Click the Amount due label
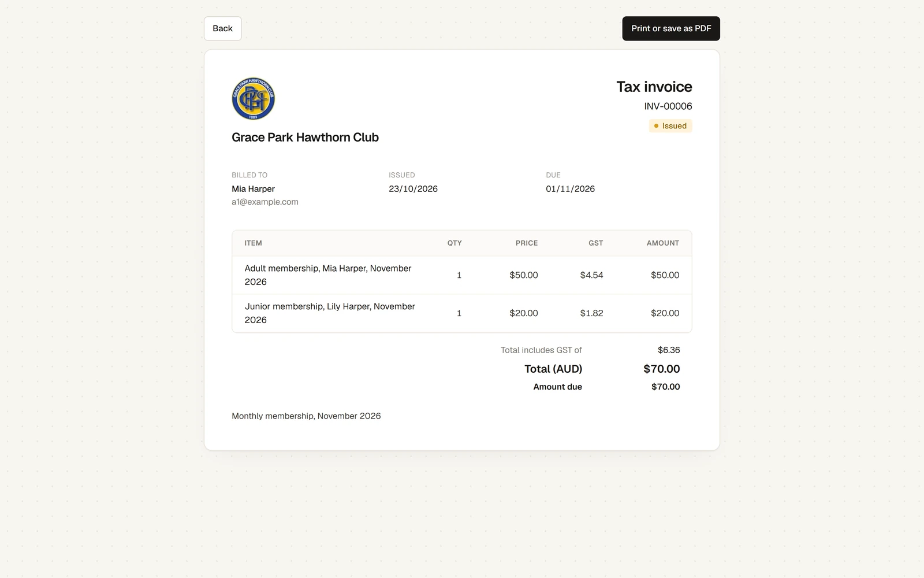Screen dimensions: 924x578 coord(557,387)
